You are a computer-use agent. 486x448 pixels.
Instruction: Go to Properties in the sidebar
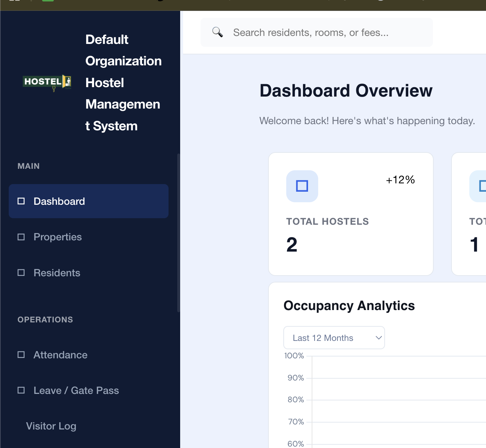[x=89, y=237]
